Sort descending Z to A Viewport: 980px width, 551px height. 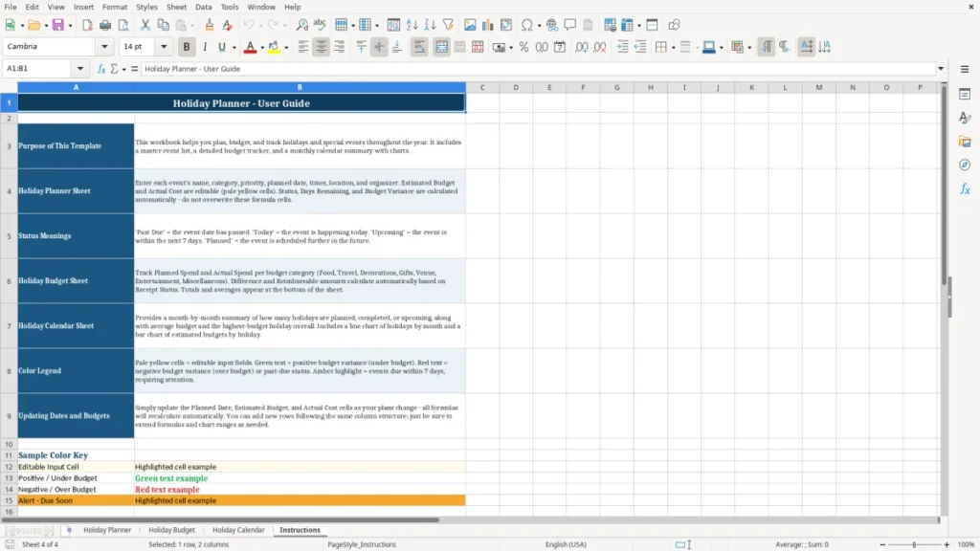tap(430, 25)
